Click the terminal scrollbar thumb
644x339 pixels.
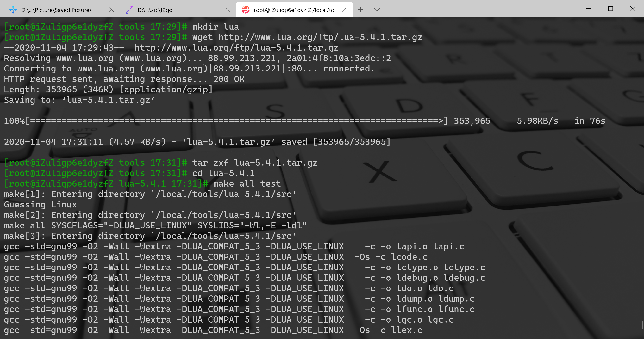(x=642, y=325)
